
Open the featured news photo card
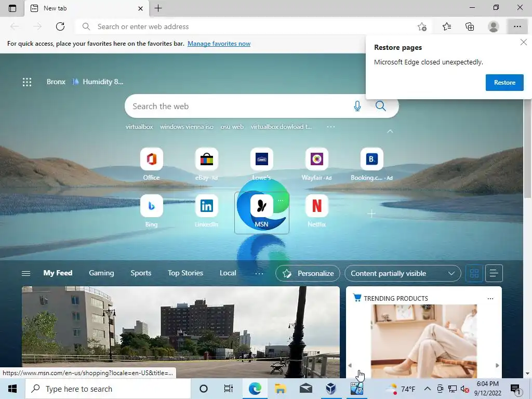(180, 332)
